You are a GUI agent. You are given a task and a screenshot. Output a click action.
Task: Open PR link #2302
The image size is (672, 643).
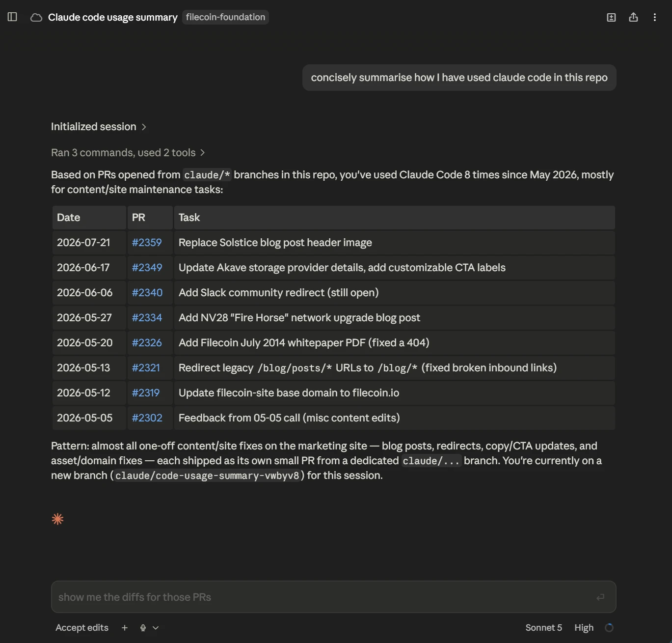(147, 418)
